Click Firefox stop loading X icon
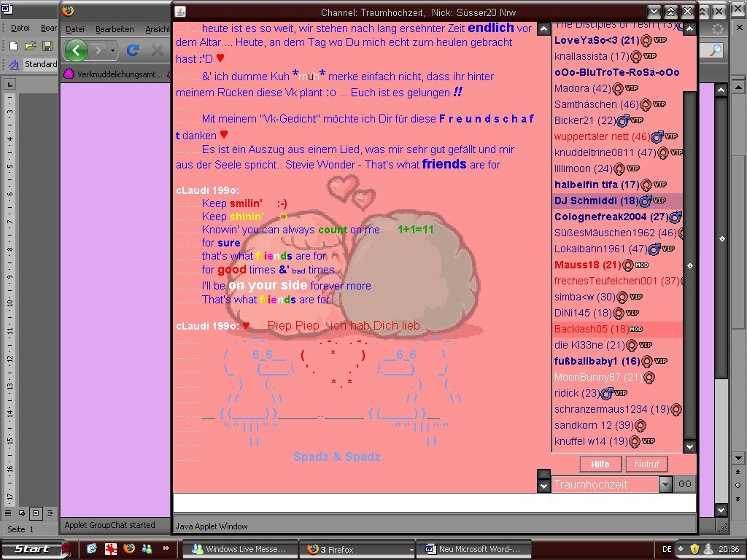Image resolution: width=747 pixels, height=560 pixels. [158, 50]
